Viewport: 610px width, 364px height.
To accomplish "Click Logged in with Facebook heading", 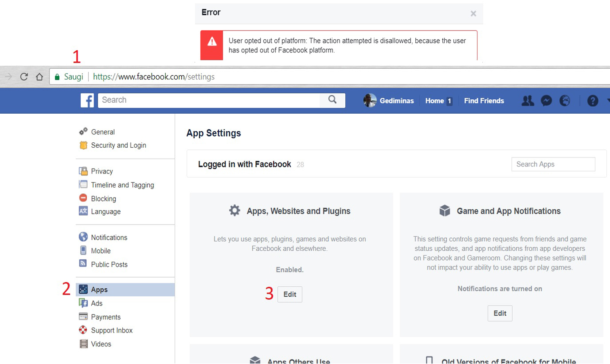I will pos(245,164).
